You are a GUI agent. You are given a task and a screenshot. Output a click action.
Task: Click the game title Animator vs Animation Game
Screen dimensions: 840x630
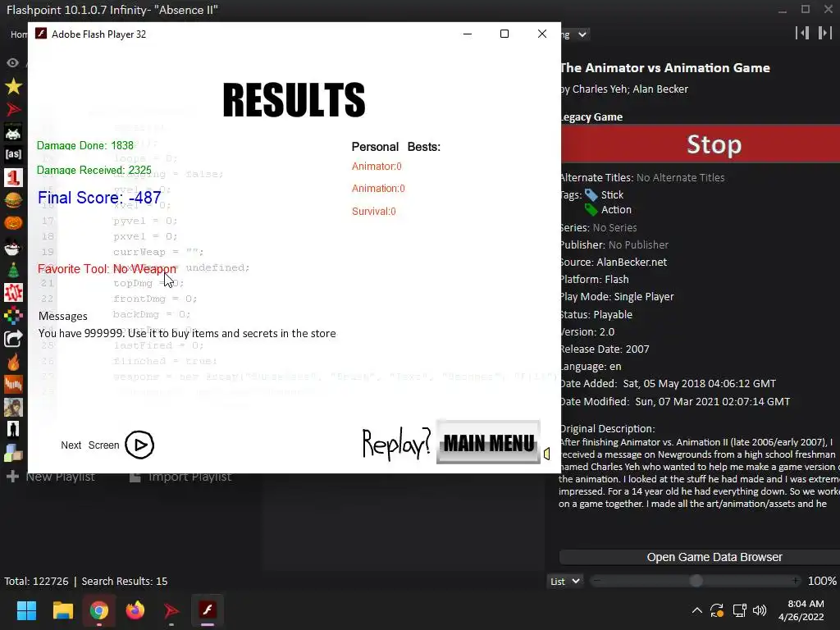click(664, 68)
